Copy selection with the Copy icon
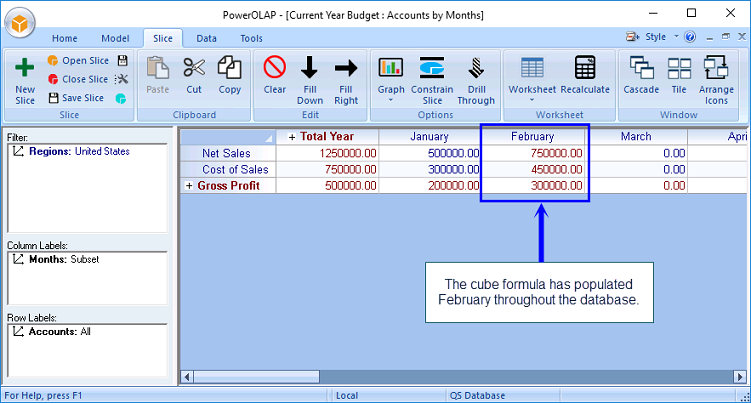The width and height of the screenshot is (751, 403). coord(229,68)
